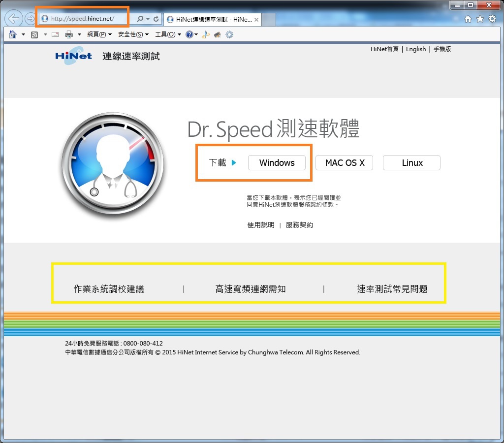Click the 0800-080-412 service phone text

coord(143,344)
